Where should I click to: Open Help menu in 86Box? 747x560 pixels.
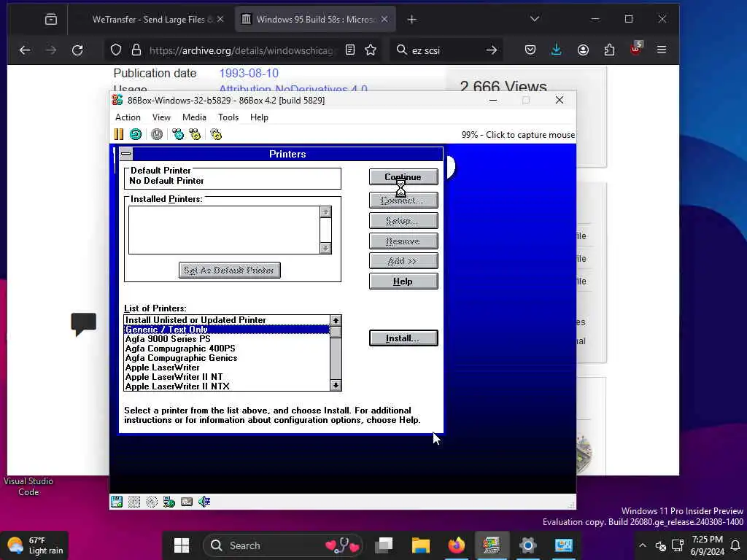pyautogui.click(x=259, y=117)
